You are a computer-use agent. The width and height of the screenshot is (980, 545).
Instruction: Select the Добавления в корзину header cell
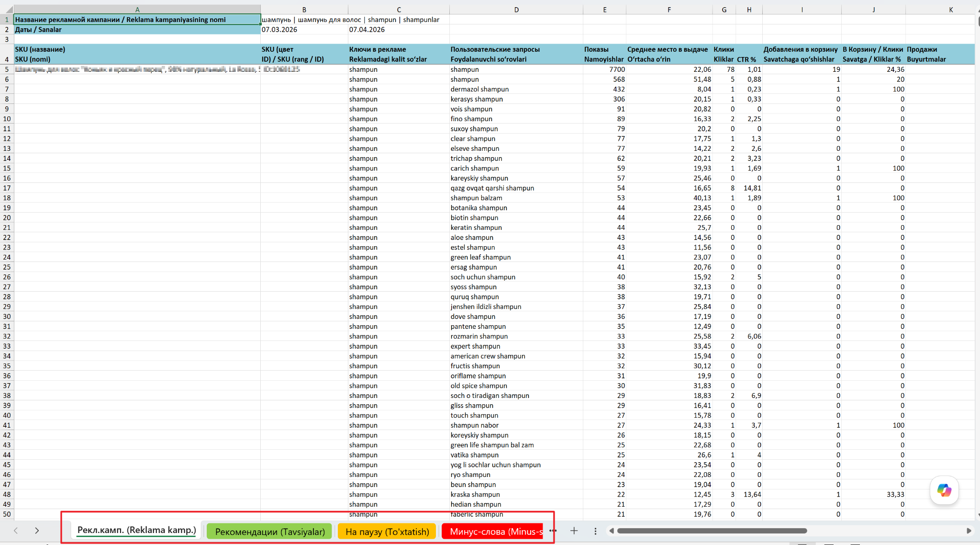[x=802, y=54]
